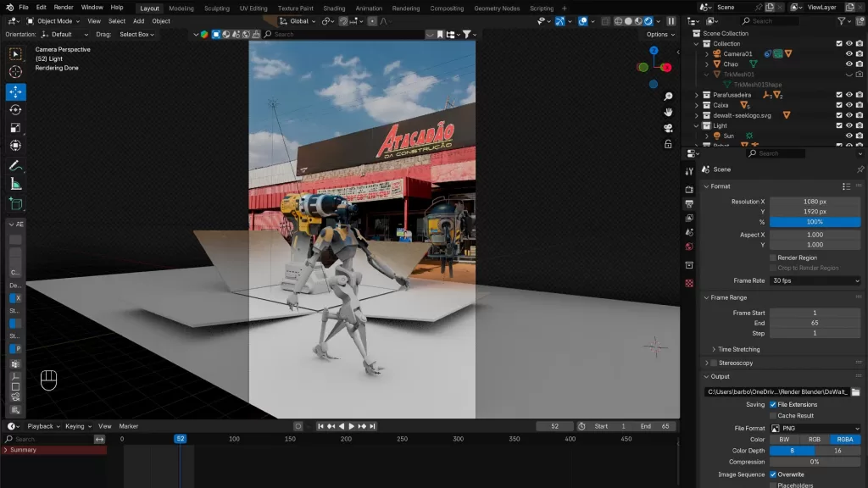Set color depth to 16
Image resolution: width=868 pixels, height=488 pixels.
pos(837,451)
